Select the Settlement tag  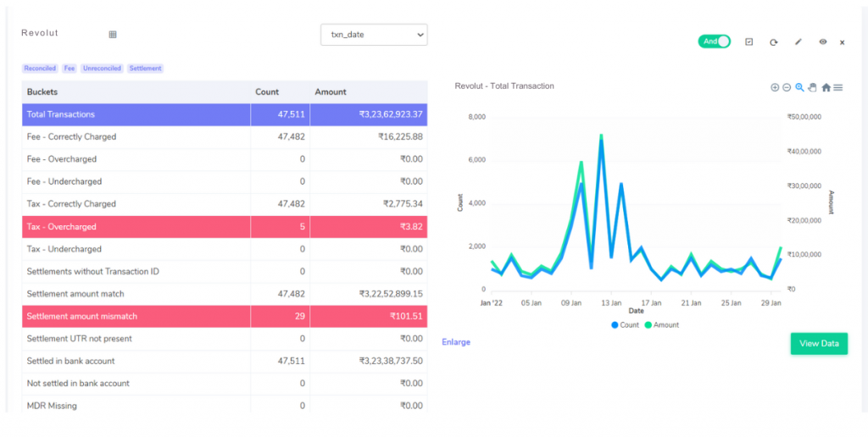pos(145,69)
